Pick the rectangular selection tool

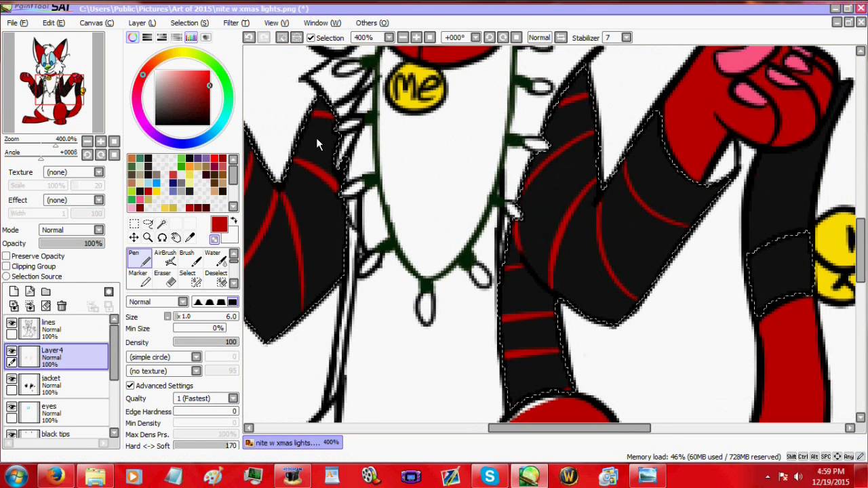coord(134,224)
